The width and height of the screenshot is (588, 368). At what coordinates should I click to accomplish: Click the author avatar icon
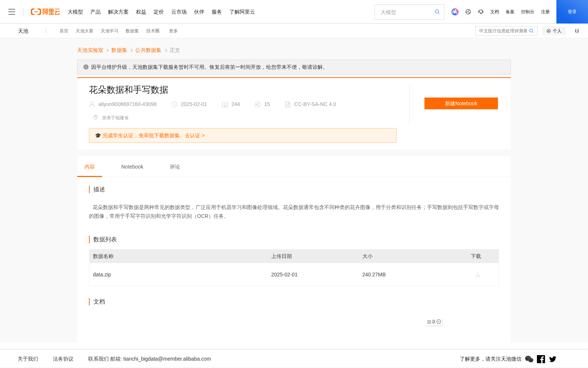[92, 105]
